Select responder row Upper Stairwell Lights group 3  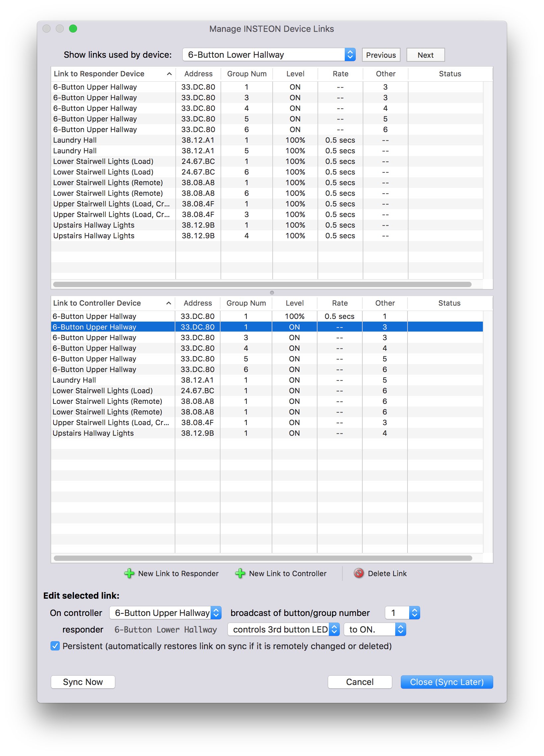[x=267, y=214]
